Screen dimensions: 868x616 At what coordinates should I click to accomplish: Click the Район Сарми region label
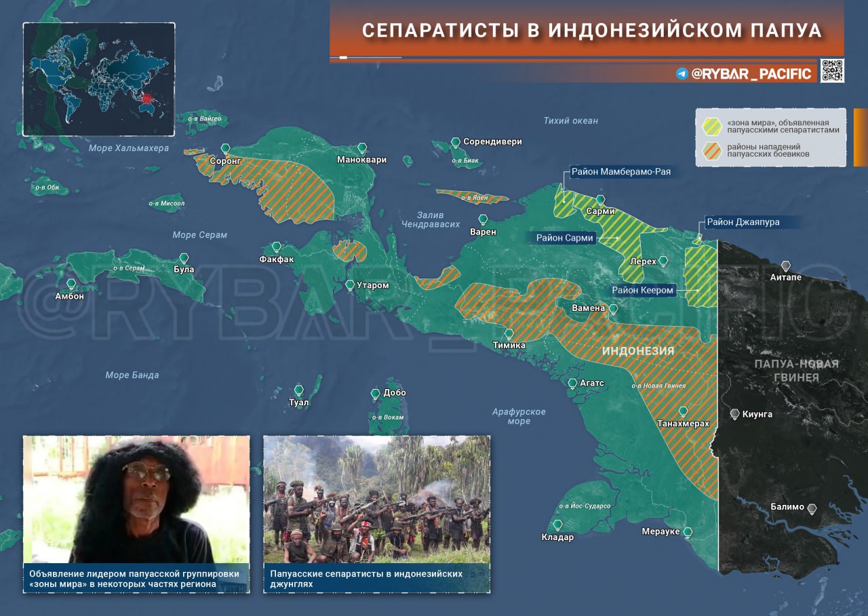coord(564,238)
